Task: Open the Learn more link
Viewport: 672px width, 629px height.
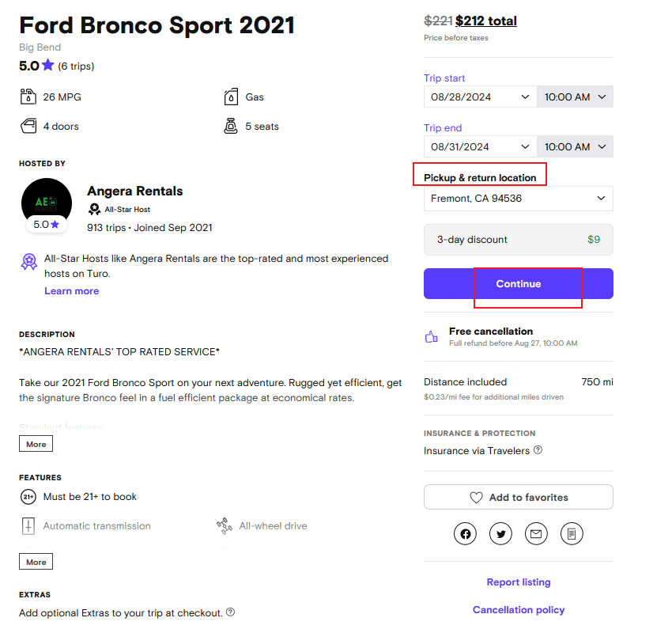Action: point(72,291)
